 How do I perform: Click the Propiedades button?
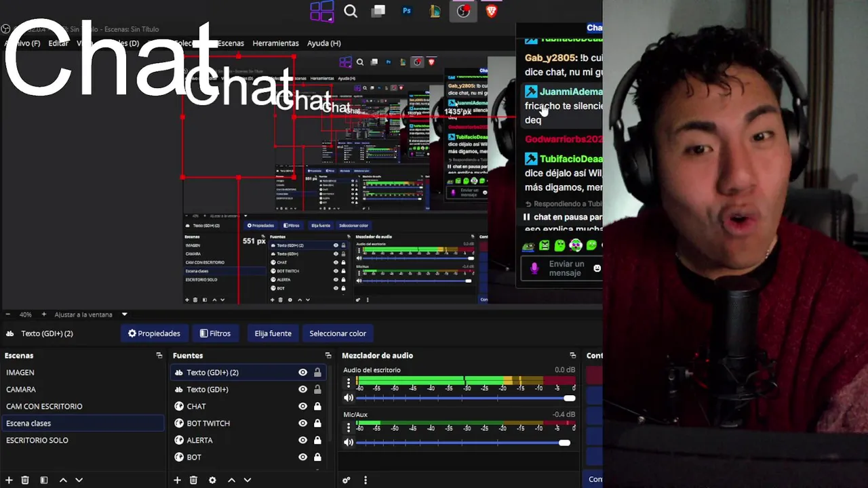click(x=154, y=333)
